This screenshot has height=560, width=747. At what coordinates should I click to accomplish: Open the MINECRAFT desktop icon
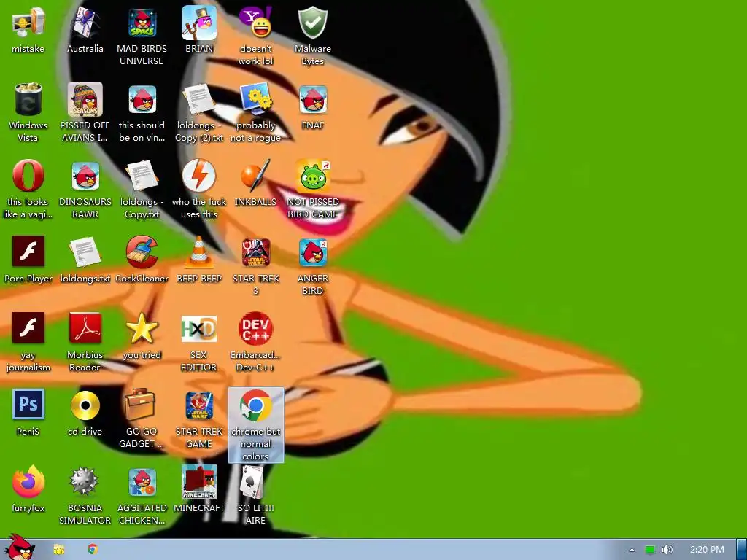[199, 482]
